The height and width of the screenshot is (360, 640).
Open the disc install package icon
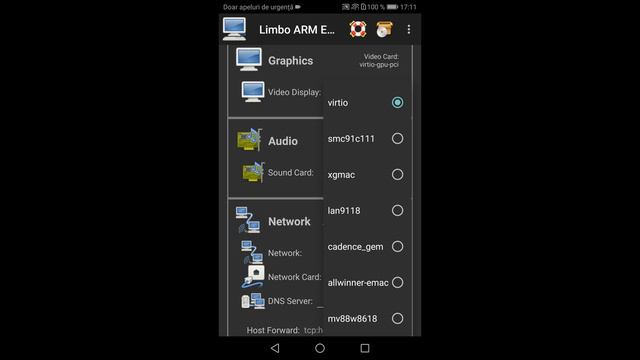pos(384,29)
